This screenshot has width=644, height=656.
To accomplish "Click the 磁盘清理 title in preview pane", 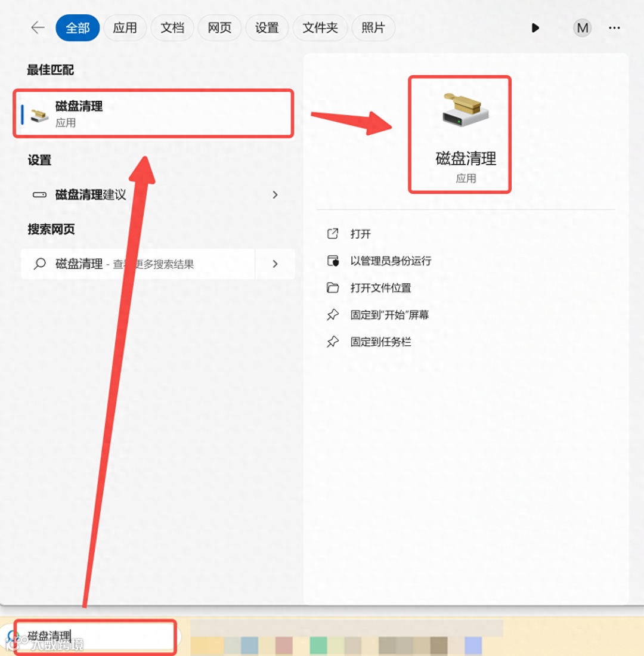I will point(466,159).
